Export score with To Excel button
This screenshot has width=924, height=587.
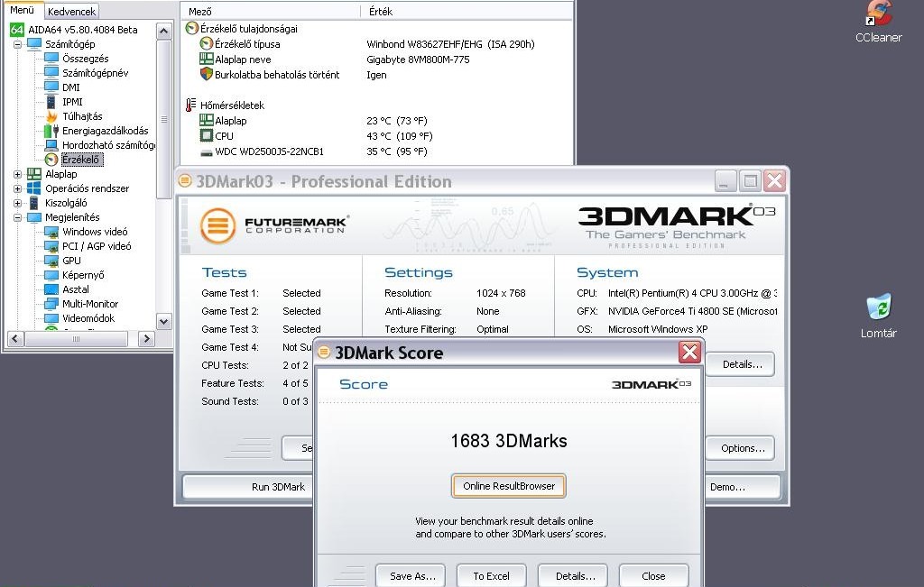(x=491, y=576)
